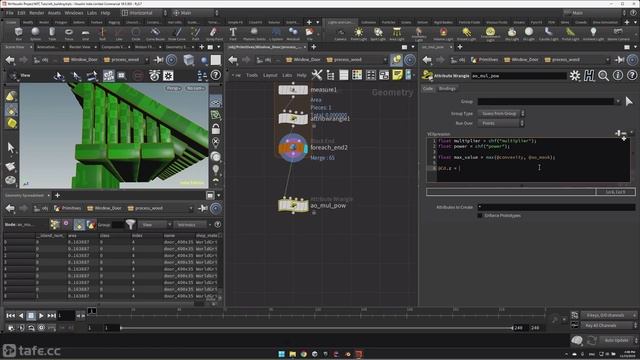Open the Windows menu
The width and height of the screenshot is (640, 360).
coord(74,13)
